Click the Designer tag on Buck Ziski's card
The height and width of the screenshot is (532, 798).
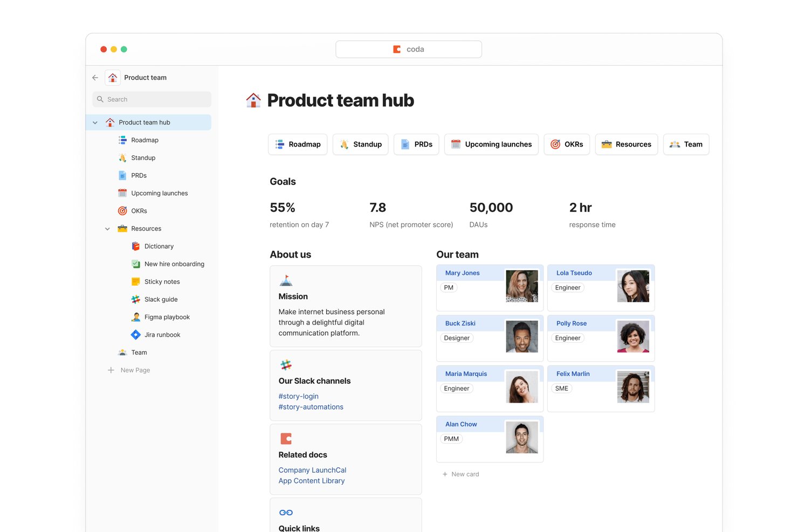(x=457, y=338)
